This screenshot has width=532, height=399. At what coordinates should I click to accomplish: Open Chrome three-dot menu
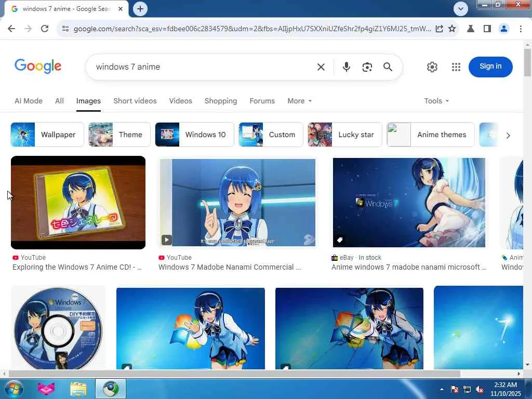521,29
